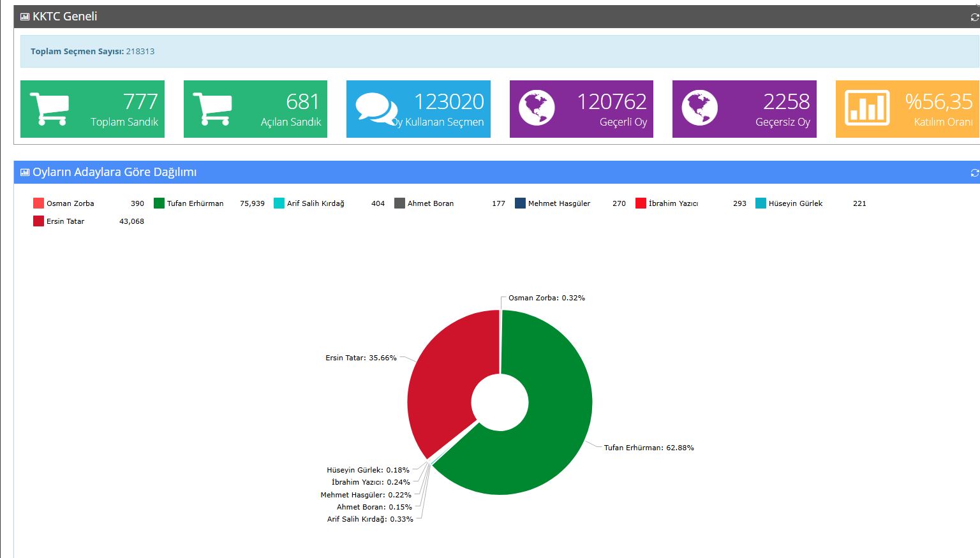Click the Toplam Sandık shopping cart icon
Image resolution: width=980 pixels, height=558 pixels.
[49, 109]
